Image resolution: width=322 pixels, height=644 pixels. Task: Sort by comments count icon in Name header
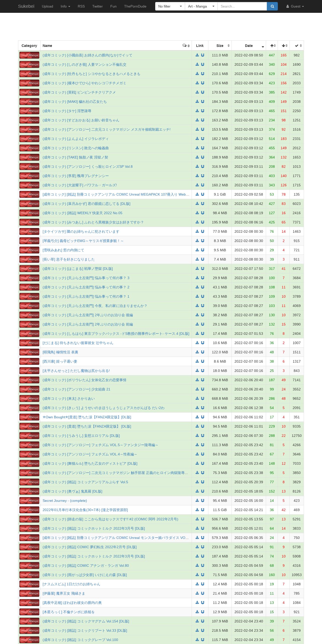186,46
